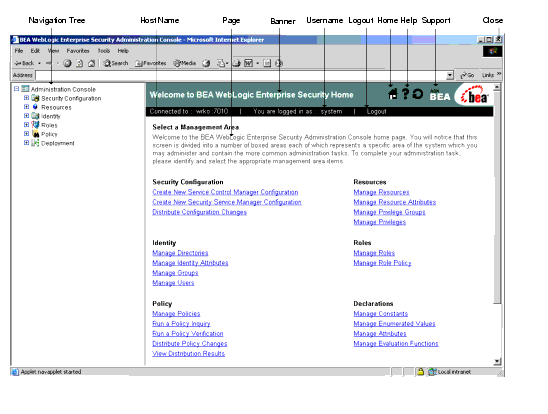
Task: Open the Edit menu
Action: [35, 51]
